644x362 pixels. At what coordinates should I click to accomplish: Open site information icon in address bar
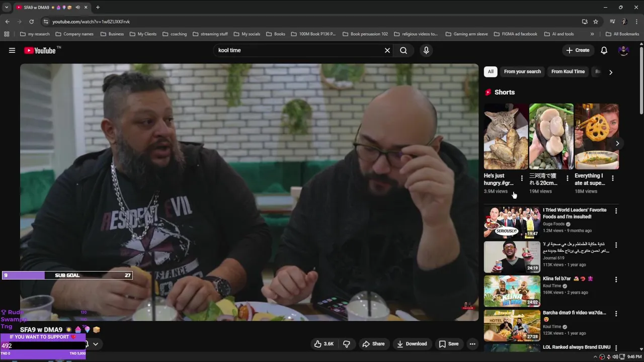46,22
